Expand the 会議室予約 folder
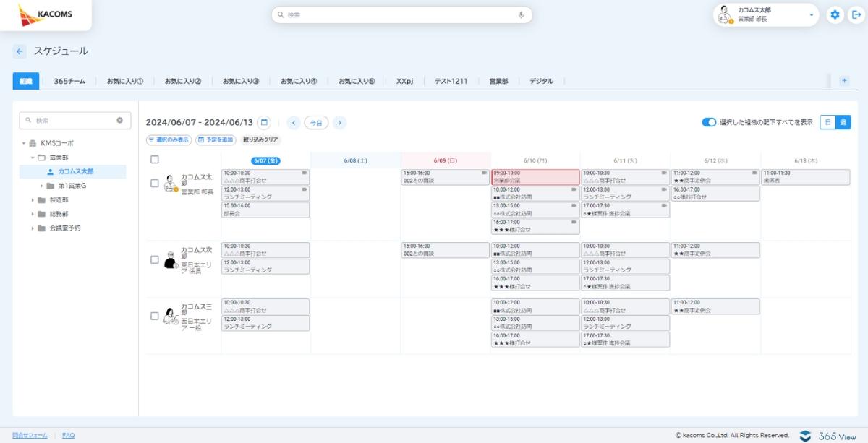This screenshot has height=443, width=868. click(33, 228)
